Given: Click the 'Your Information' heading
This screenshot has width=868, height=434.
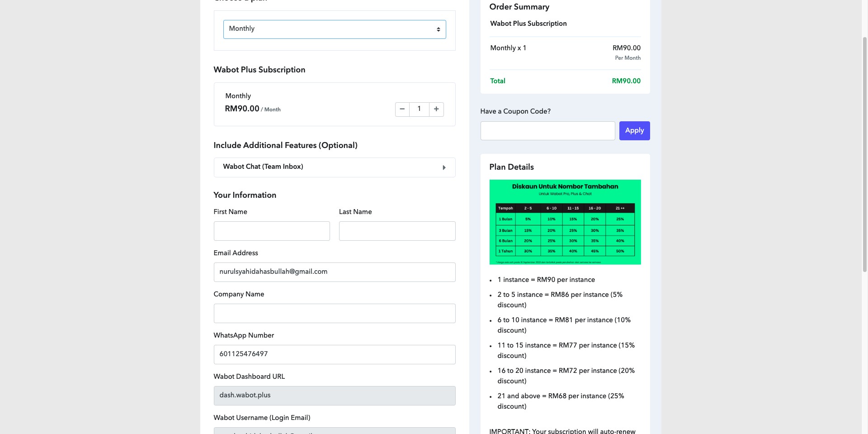Looking at the screenshot, I should [245, 195].
